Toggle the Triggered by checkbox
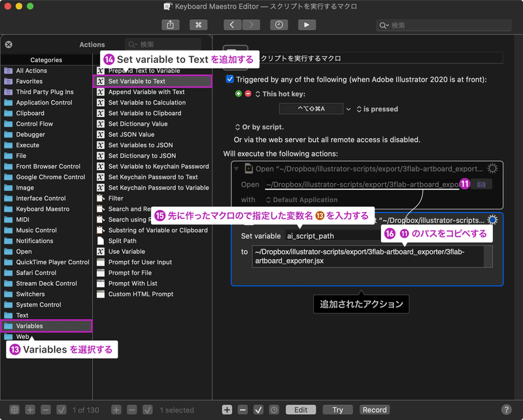The height and width of the screenshot is (420, 523). (x=230, y=79)
